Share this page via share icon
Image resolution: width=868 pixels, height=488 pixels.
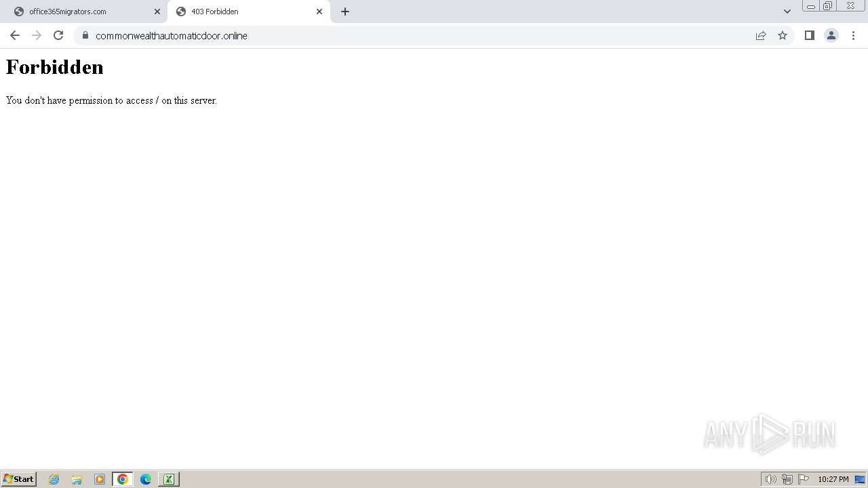(x=761, y=35)
